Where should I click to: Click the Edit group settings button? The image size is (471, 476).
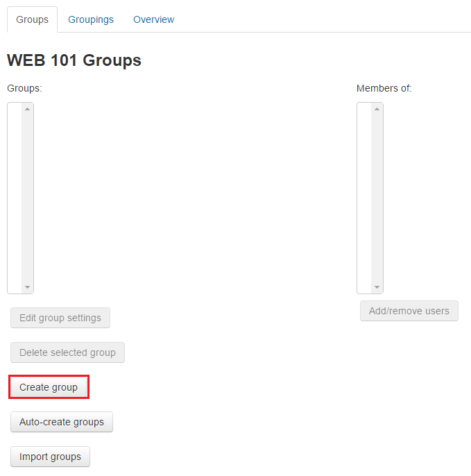click(60, 318)
